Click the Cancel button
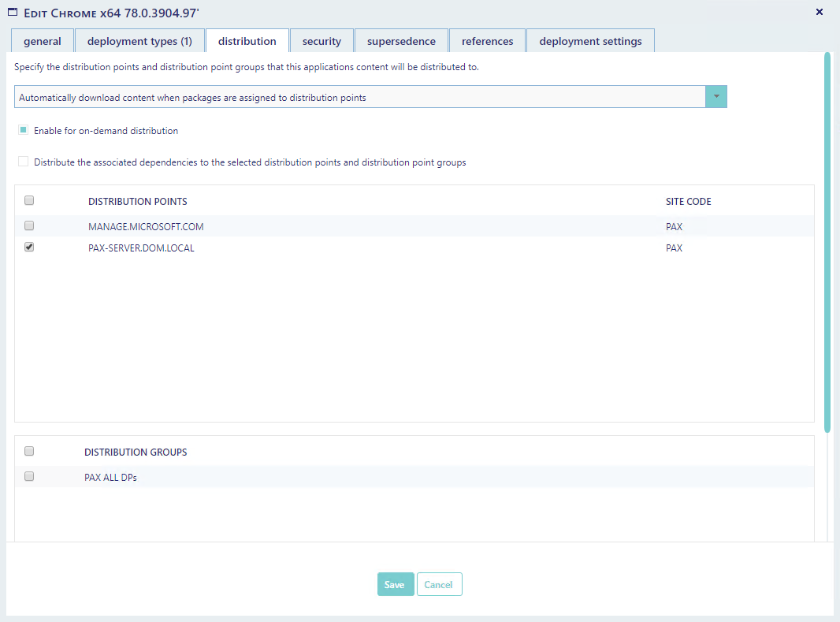The width and height of the screenshot is (840, 622). pos(439,584)
